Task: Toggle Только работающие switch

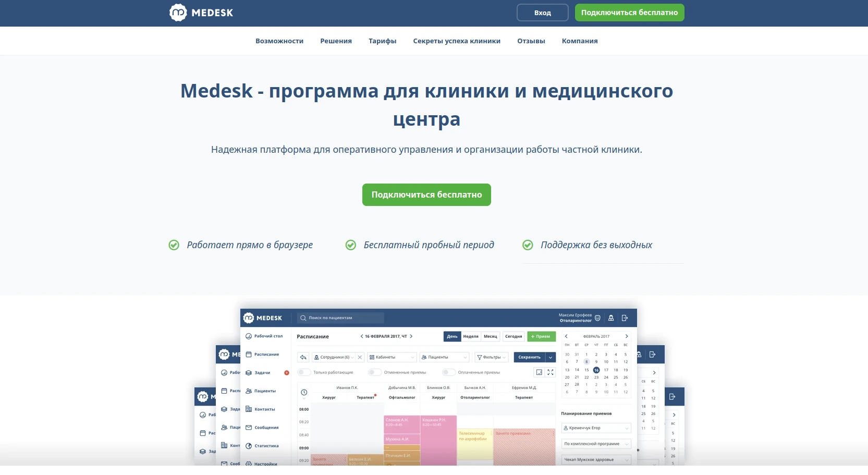Action: point(304,372)
